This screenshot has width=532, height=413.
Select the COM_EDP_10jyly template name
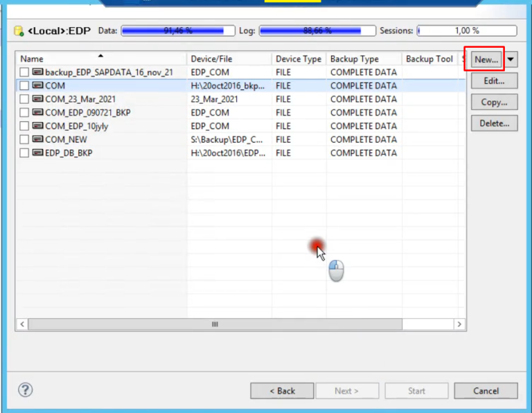(77, 126)
